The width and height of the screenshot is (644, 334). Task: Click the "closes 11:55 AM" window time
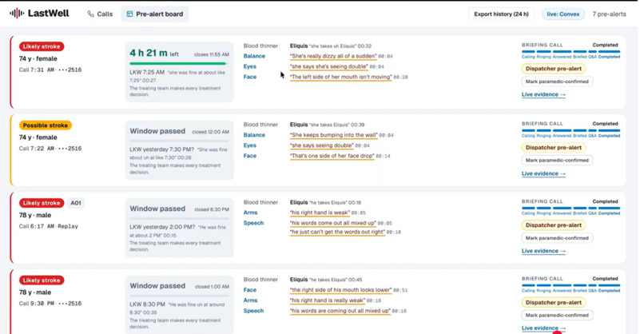click(x=212, y=54)
